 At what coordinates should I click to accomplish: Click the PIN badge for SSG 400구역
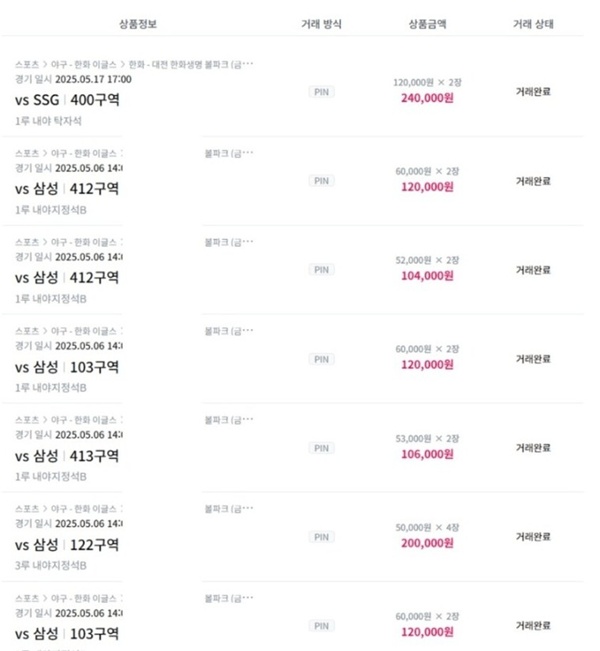(x=321, y=92)
